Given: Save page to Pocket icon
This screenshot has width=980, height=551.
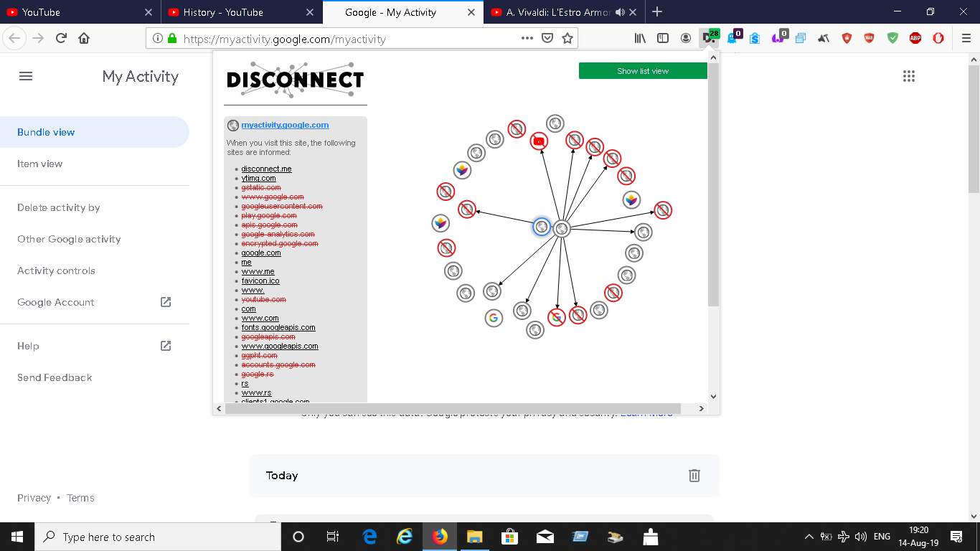Looking at the screenshot, I should [x=547, y=39].
